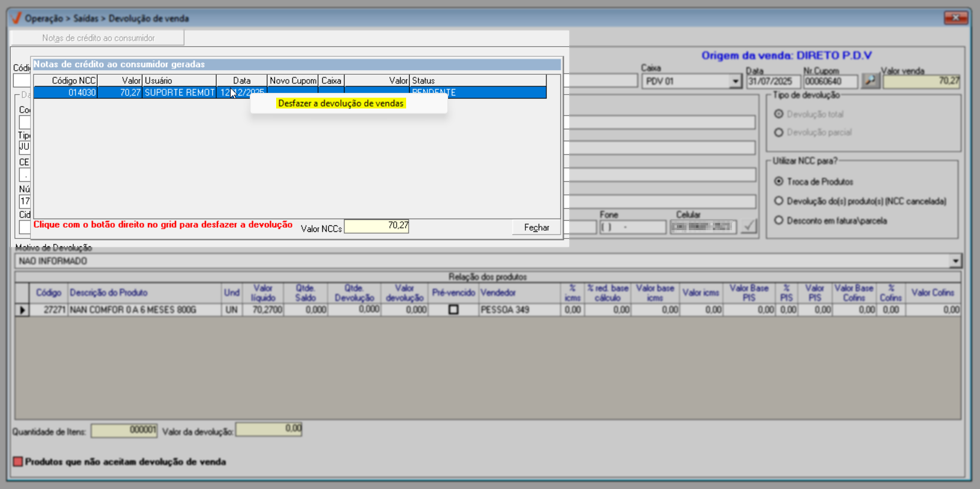Click the Qtde. Devolução column header
The width and height of the screenshot is (980, 489).
[x=355, y=293]
